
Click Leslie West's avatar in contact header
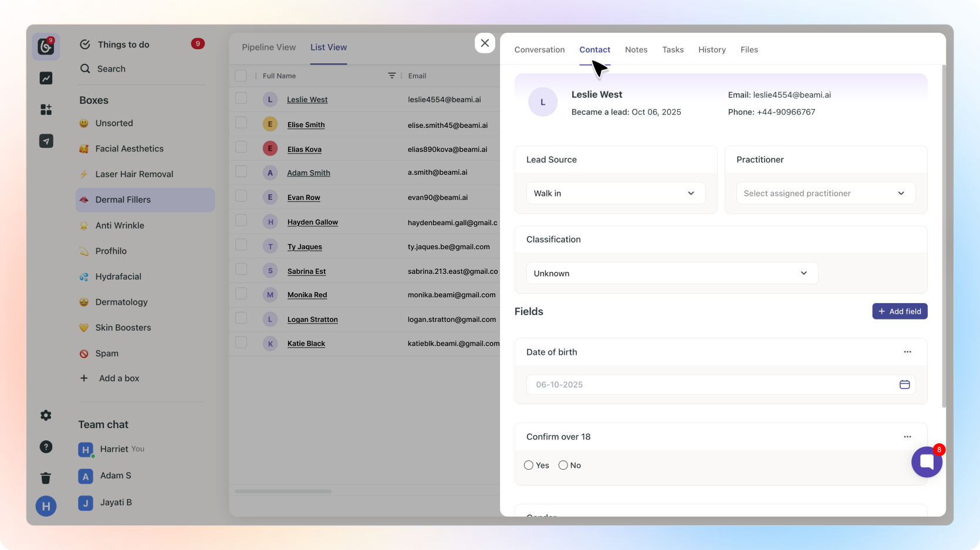click(x=543, y=102)
